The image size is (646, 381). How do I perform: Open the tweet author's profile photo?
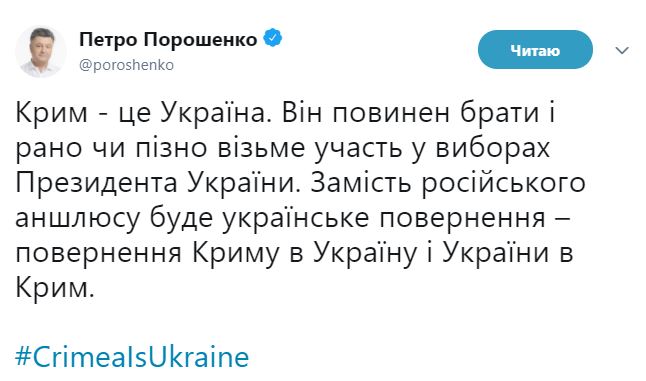pos(41,51)
